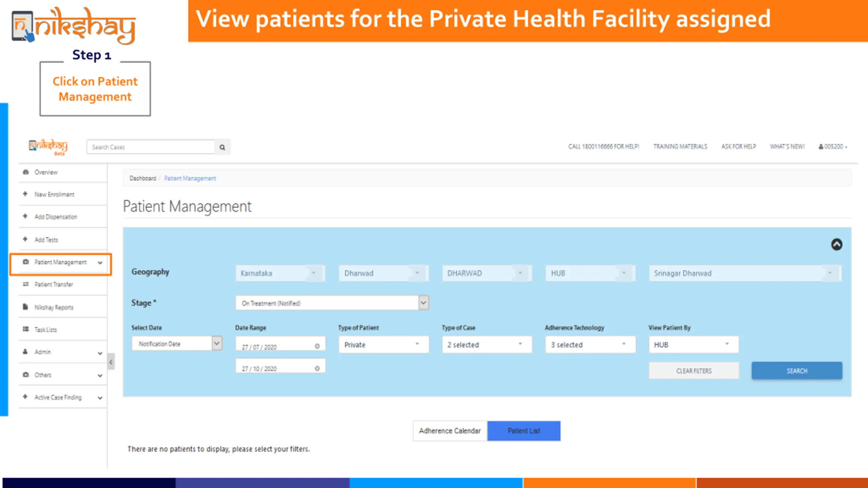Open Patient Management in the sidebar
This screenshot has width=868, height=488.
coord(61,262)
